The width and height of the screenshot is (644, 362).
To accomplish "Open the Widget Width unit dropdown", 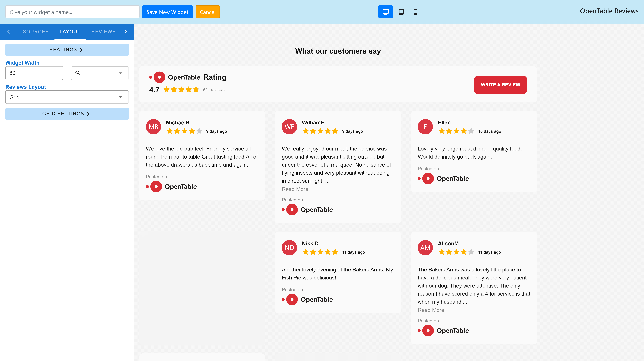I will (x=100, y=73).
